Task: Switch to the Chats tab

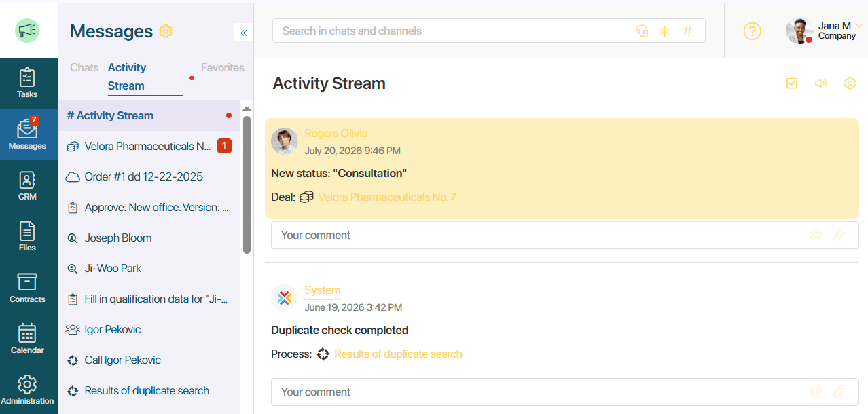Action: coord(84,68)
